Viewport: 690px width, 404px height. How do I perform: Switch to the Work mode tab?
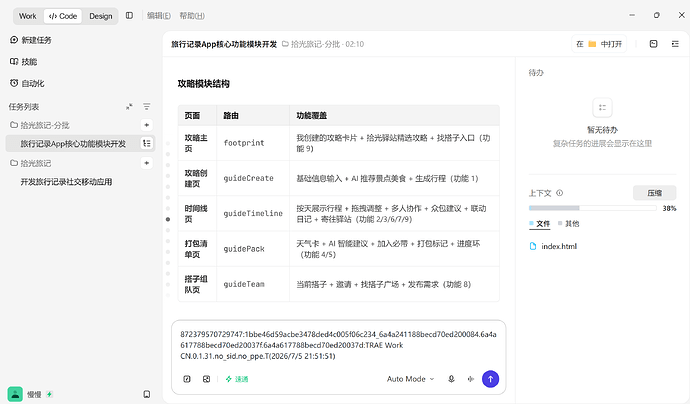[x=27, y=16]
